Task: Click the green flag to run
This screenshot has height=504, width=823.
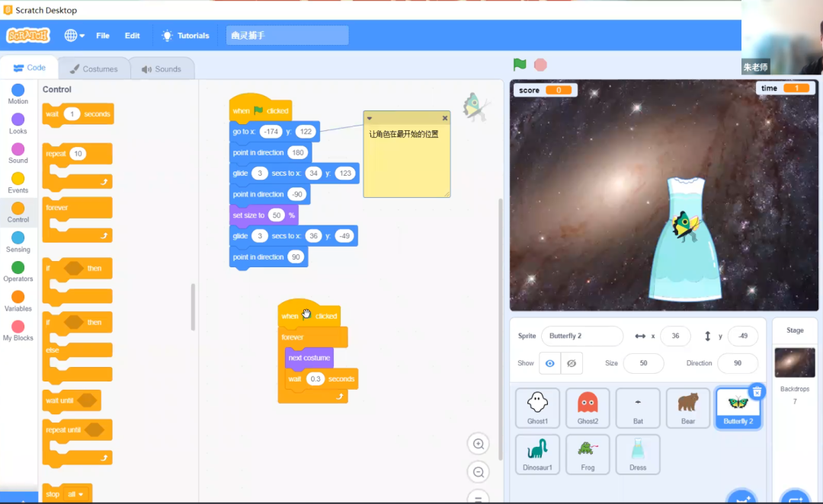Action: pyautogui.click(x=520, y=65)
